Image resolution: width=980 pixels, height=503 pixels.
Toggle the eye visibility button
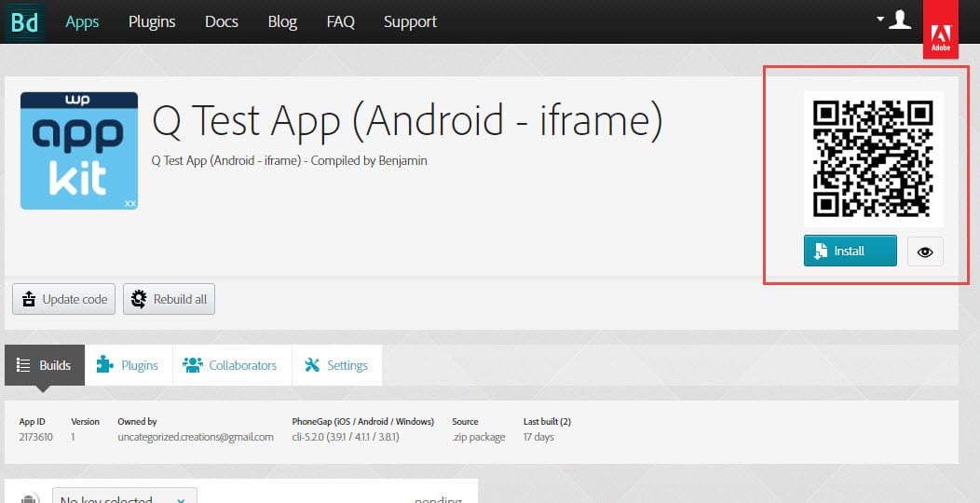click(925, 251)
